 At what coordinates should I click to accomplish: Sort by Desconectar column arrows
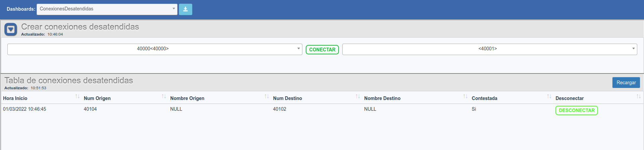639,97
